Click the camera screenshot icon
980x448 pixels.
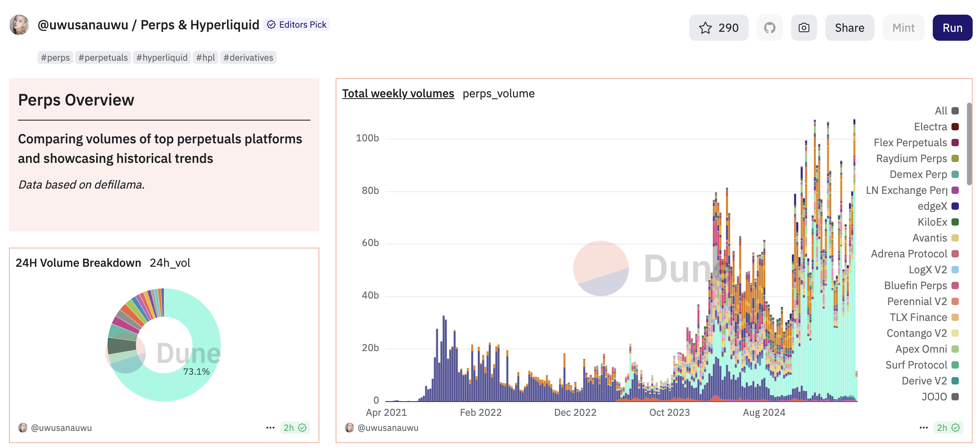[804, 28]
